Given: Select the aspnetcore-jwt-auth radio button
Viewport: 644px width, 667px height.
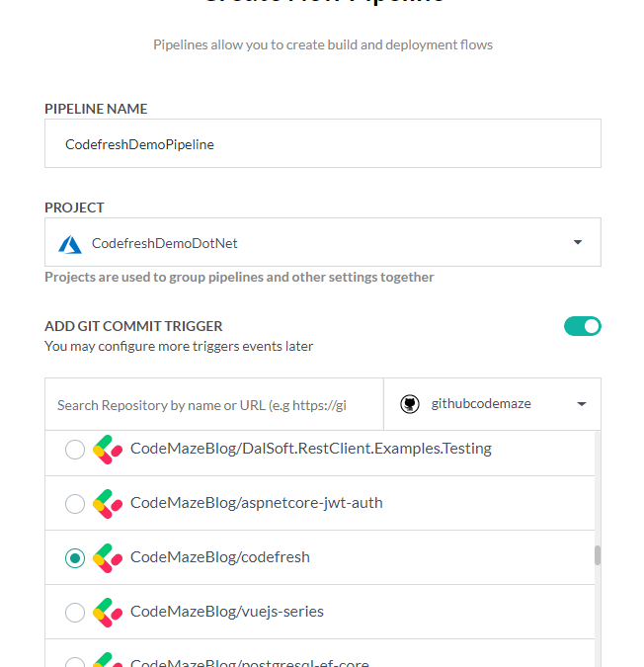Looking at the screenshot, I should (x=75, y=504).
